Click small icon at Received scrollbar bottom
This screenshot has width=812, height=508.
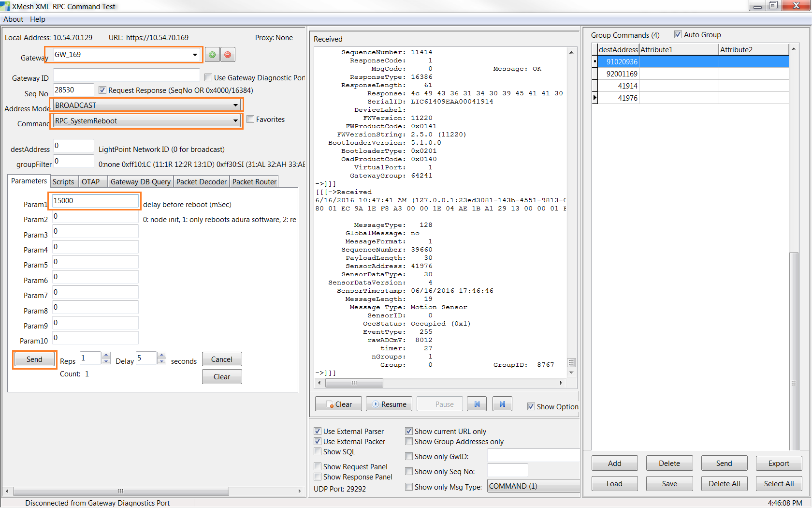click(571, 362)
